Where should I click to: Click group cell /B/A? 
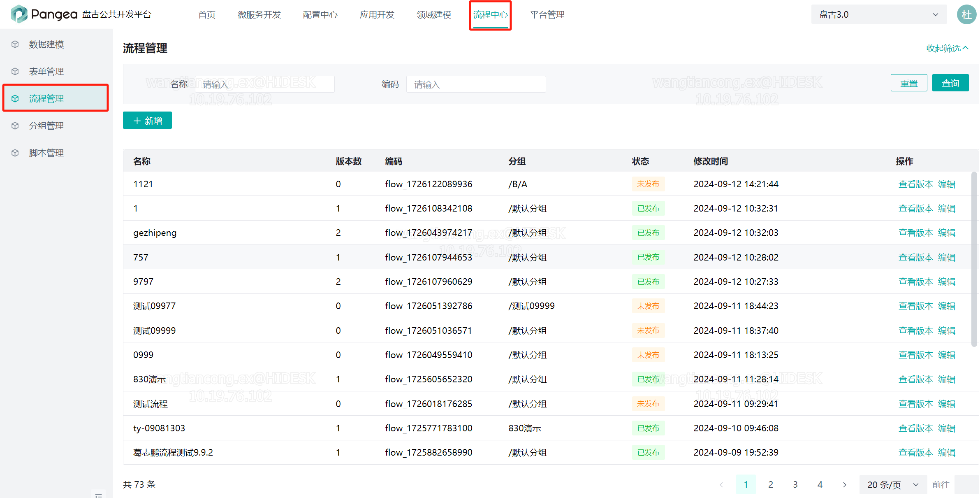pyautogui.click(x=518, y=184)
